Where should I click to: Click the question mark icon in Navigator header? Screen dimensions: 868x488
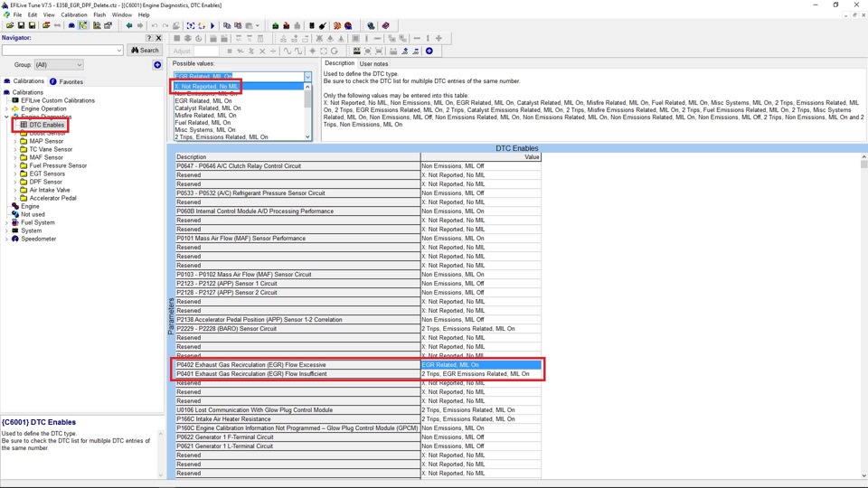point(149,38)
